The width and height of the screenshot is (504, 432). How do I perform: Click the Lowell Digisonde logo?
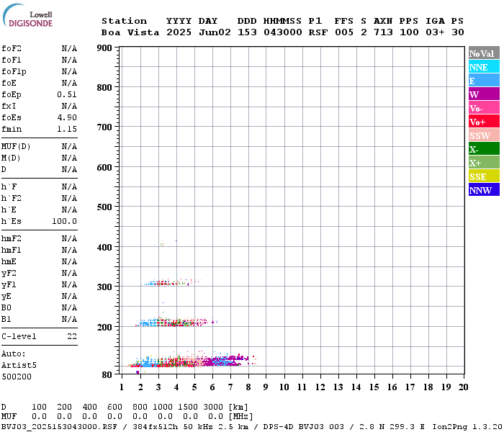pyautogui.click(x=27, y=15)
